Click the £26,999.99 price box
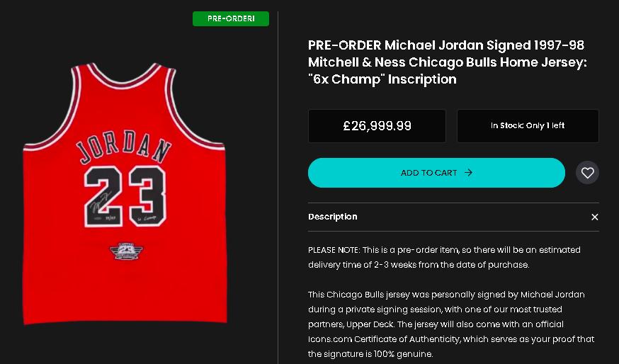The width and height of the screenshot is (619, 364). tap(377, 126)
